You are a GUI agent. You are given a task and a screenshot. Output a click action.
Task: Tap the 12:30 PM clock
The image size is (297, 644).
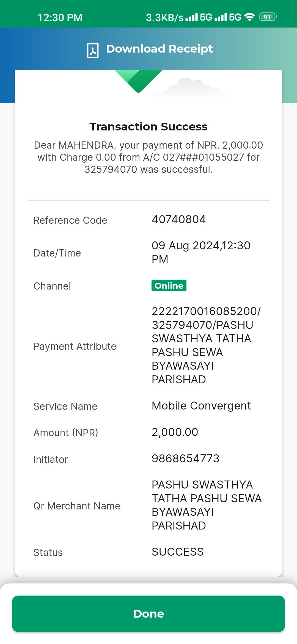tap(60, 18)
